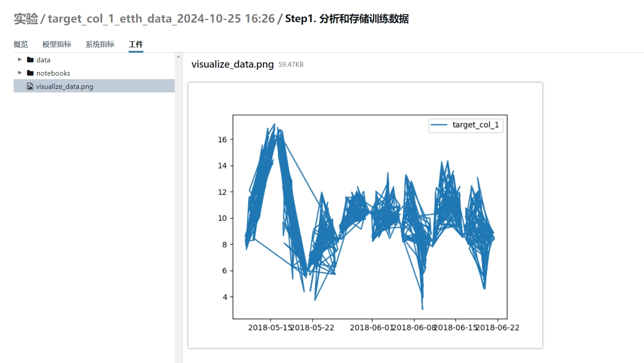Click the visualize_data.png image file icon
The width and height of the screenshot is (644, 363).
click(30, 86)
